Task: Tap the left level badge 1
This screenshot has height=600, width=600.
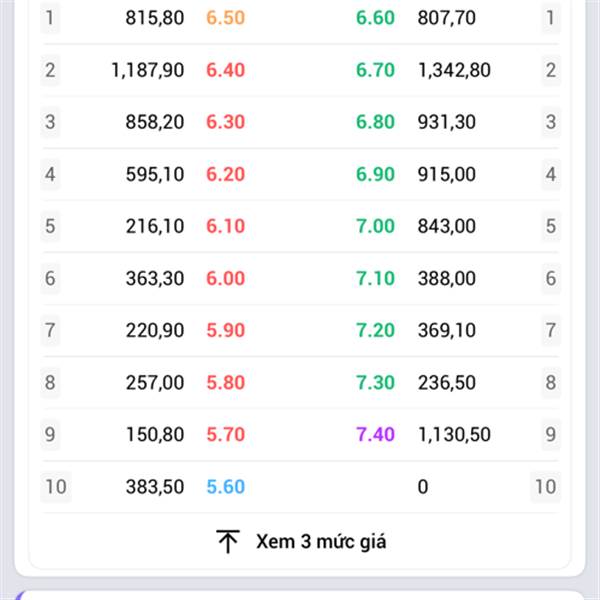Action: point(50,18)
